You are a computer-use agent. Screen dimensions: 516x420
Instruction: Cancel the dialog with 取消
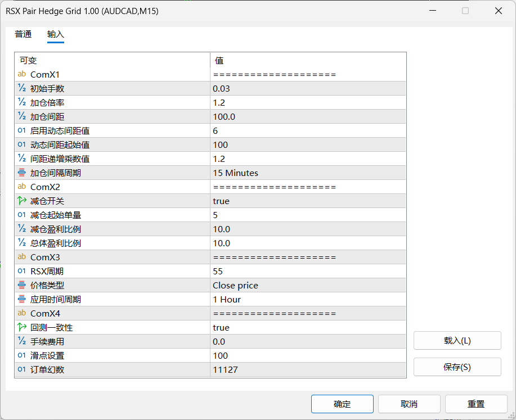coord(409,404)
